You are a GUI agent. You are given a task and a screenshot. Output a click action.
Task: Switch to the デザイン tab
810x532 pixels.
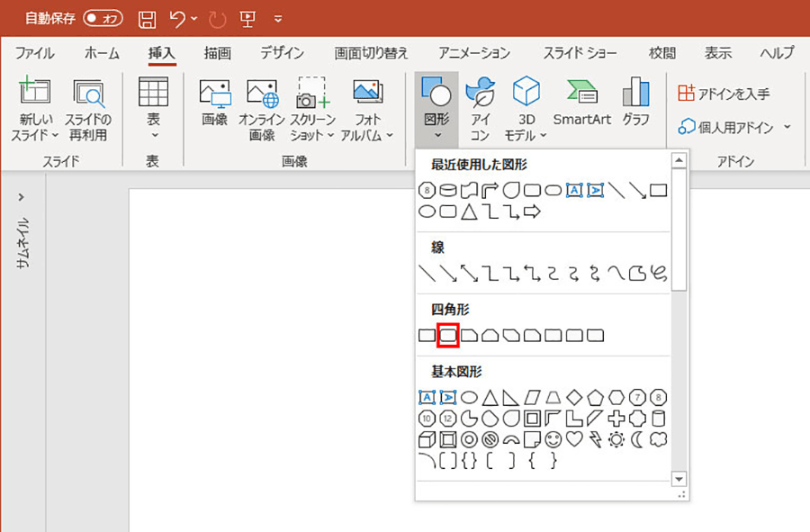click(282, 53)
